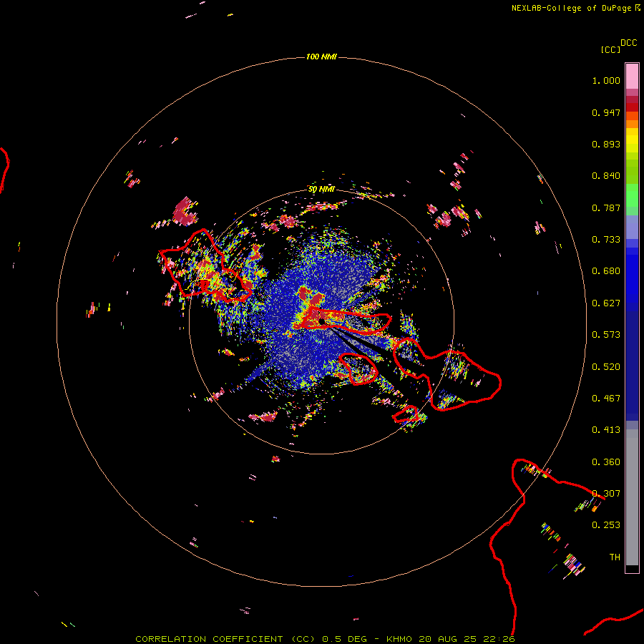
Task: Click the gray segment of the color bar
Action: pos(632,497)
